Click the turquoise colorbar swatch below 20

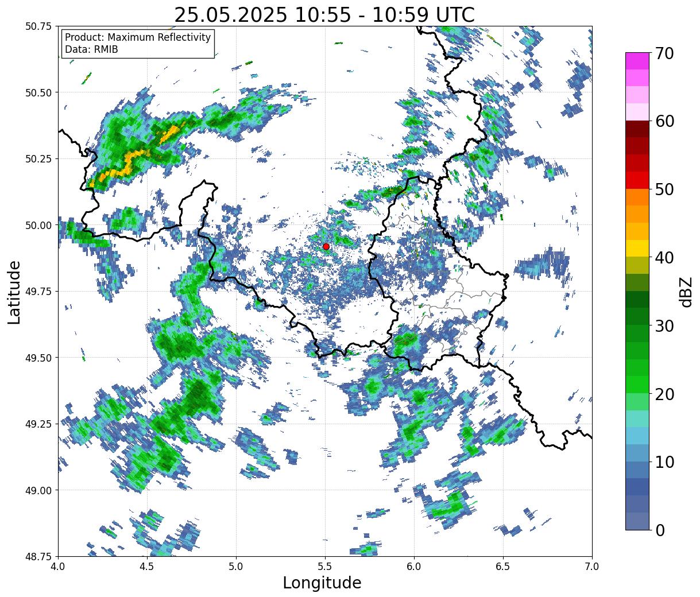tap(637, 419)
